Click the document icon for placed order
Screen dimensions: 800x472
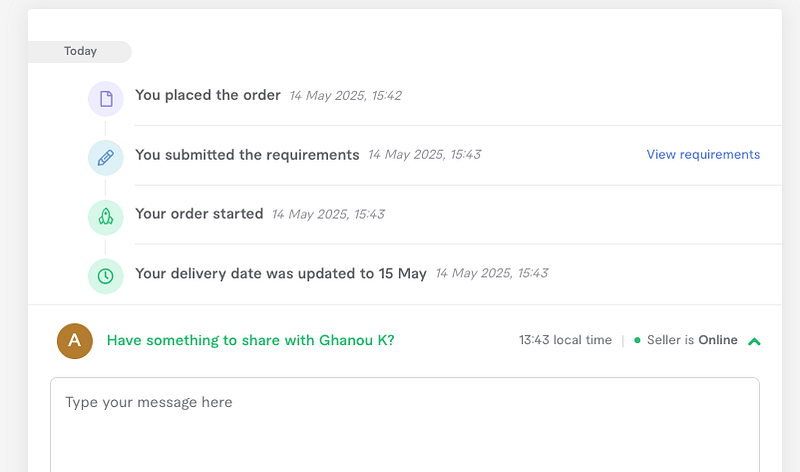106,98
